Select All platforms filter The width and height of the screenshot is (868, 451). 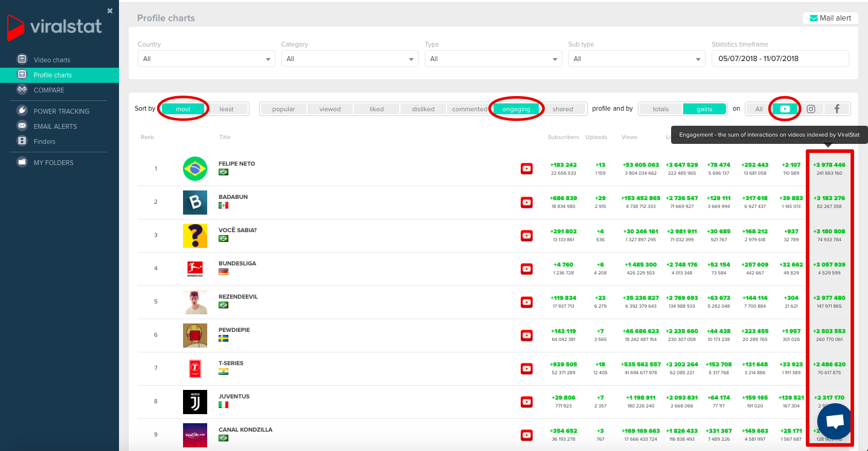(759, 109)
